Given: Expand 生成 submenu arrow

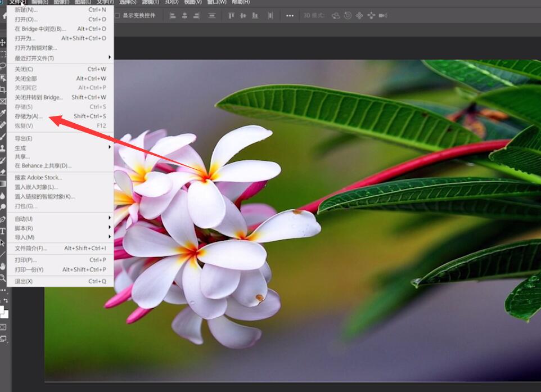Looking at the screenshot, I should point(109,147).
